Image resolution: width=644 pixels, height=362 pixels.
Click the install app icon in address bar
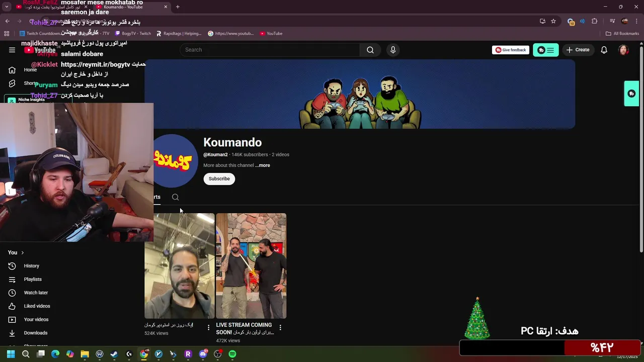(x=542, y=21)
